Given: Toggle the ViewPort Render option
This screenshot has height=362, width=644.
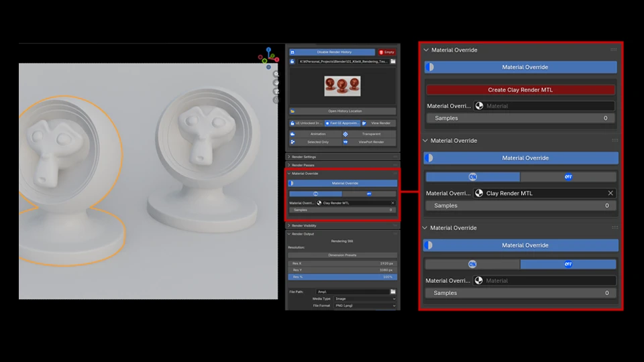Looking at the screenshot, I should [x=369, y=142].
